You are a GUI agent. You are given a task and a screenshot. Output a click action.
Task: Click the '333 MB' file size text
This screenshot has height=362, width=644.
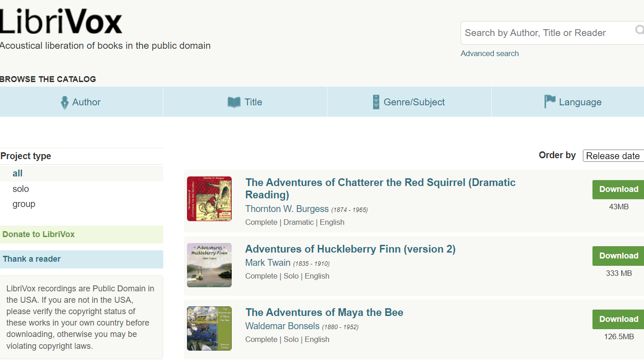click(x=619, y=273)
